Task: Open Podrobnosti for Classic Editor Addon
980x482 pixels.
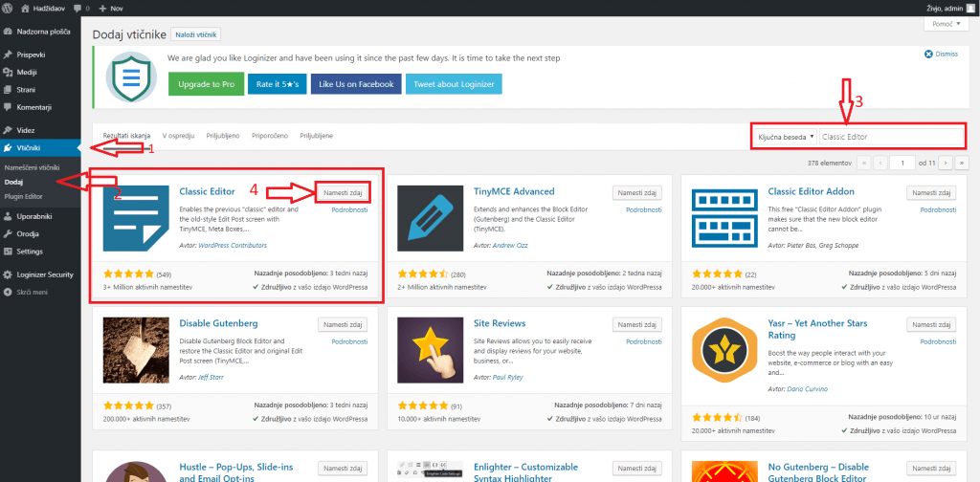Action: point(938,209)
